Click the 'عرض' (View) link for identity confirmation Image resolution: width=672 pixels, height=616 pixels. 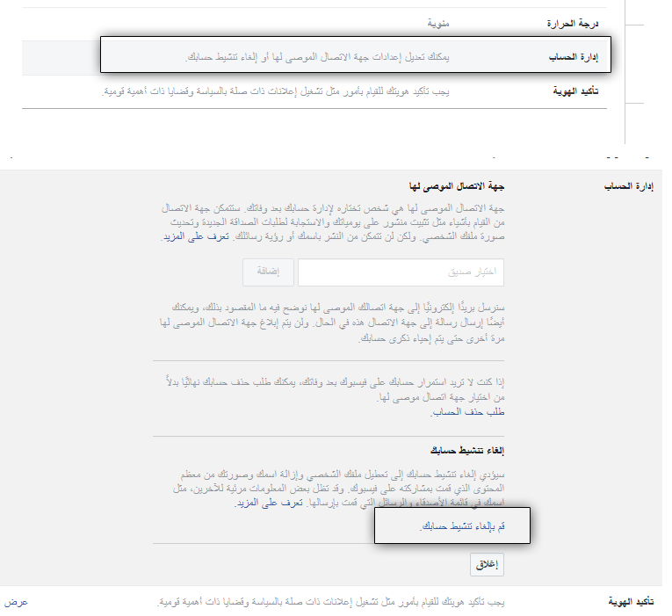[x=17, y=602]
